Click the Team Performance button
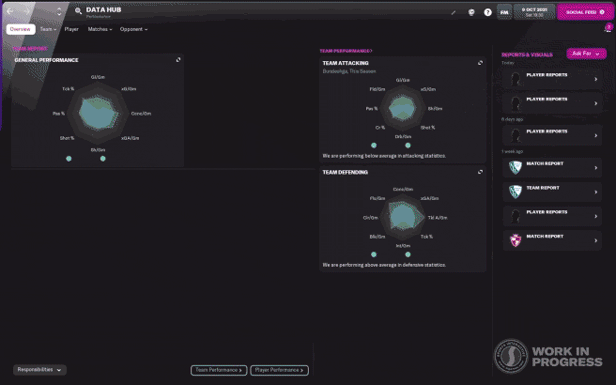Viewport: 616px width, 385px height. [x=219, y=370]
